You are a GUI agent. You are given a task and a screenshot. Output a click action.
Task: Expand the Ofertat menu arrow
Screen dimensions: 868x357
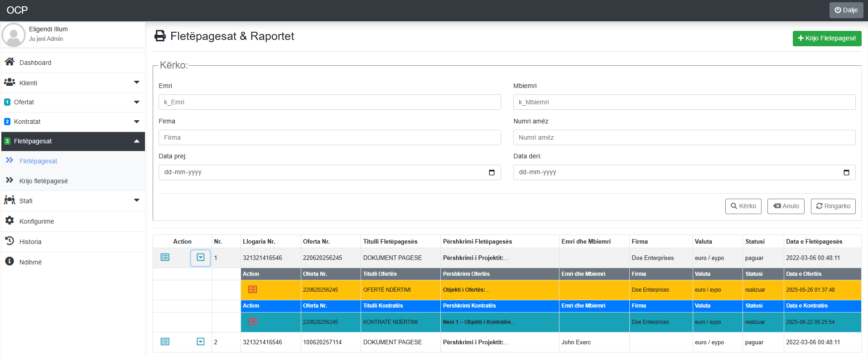136,102
